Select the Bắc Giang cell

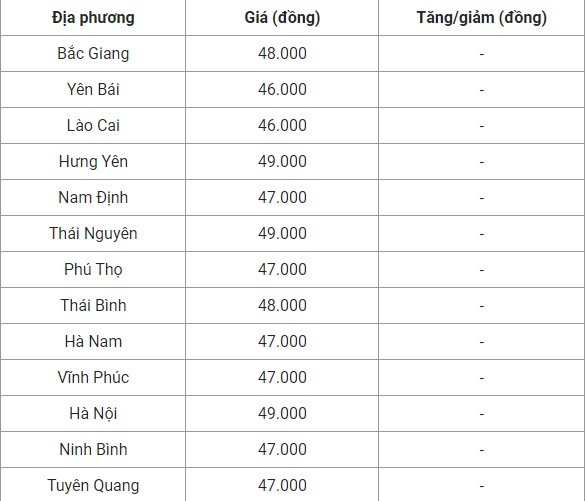93,54
